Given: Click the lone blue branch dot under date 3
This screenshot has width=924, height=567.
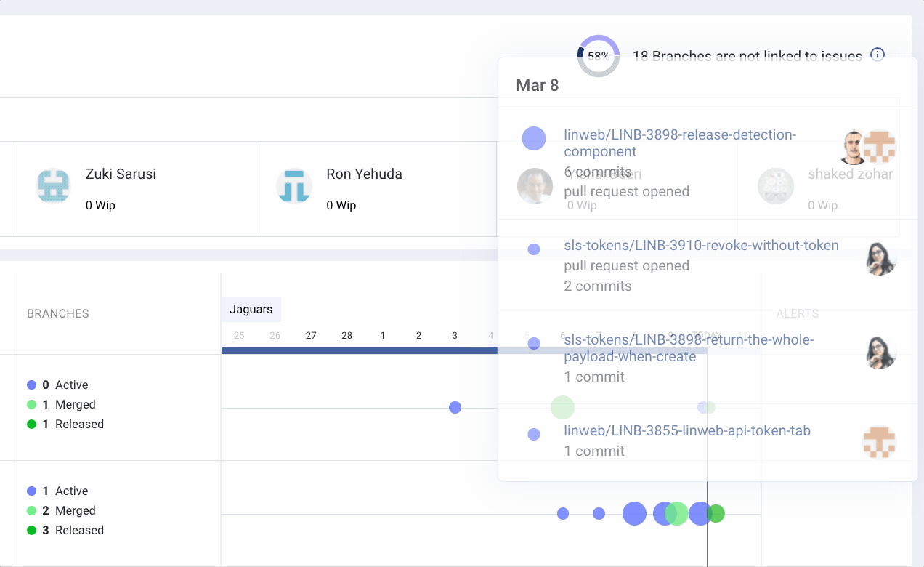Looking at the screenshot, I should 455,407.
